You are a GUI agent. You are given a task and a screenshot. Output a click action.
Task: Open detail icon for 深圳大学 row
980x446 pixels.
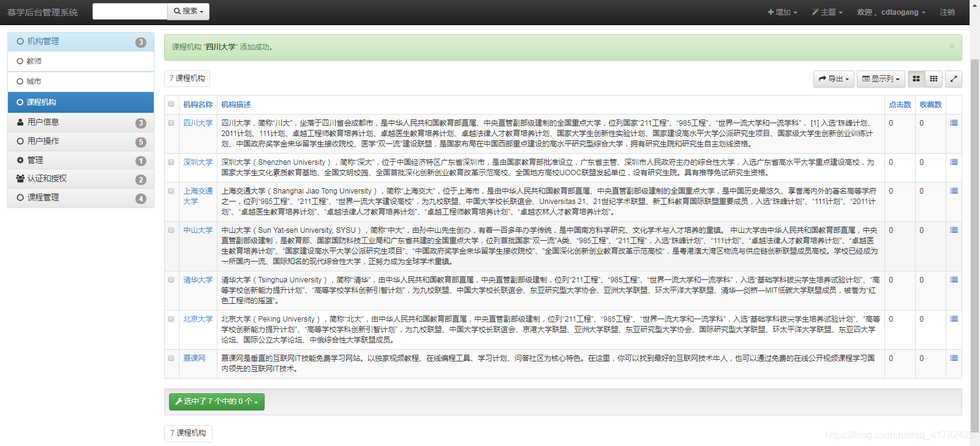coord(954,162)
